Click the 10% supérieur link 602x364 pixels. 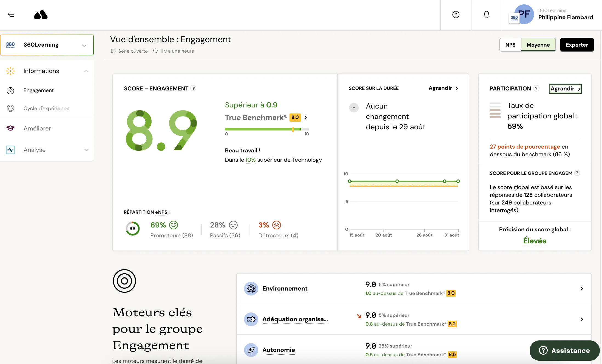coord(250,160)
